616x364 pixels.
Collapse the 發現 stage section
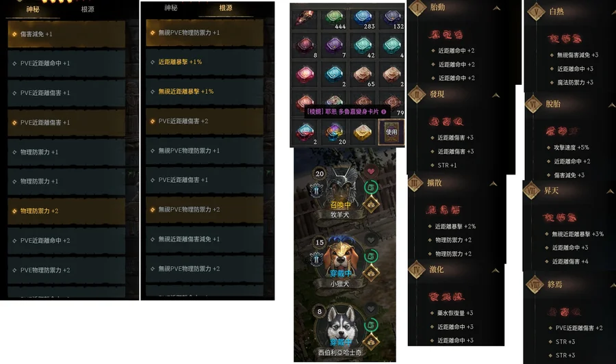(x=496, y=95)
